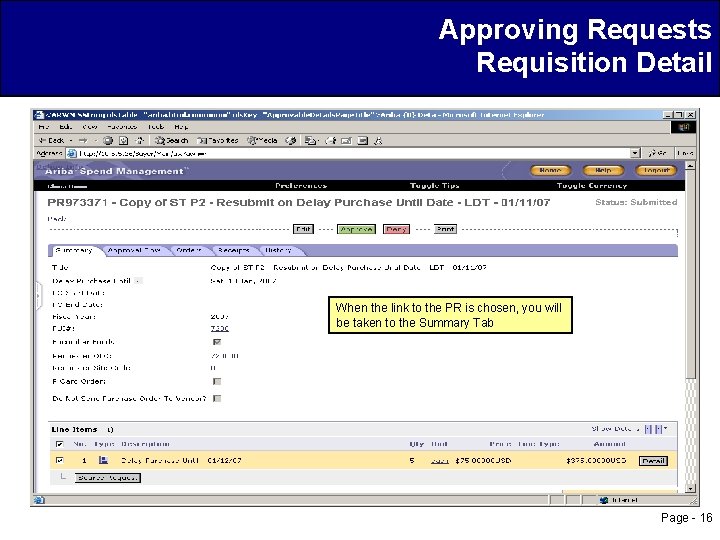Click the Ariba Logout orange button

coord(656,170)
